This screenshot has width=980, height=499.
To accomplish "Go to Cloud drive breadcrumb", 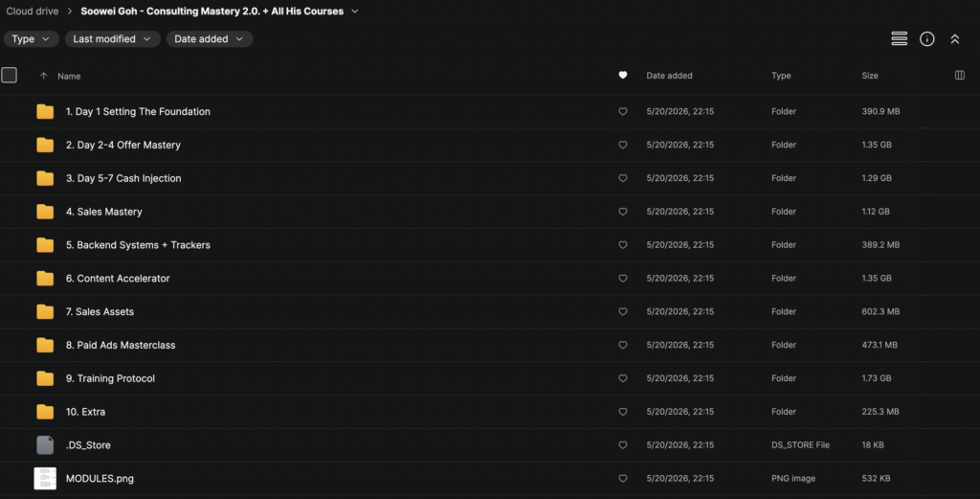I will coord(33,11).
